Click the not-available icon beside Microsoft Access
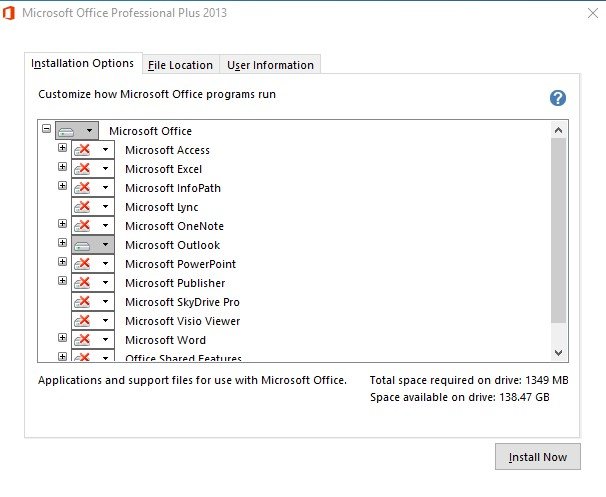 click(x=82, y=150)
